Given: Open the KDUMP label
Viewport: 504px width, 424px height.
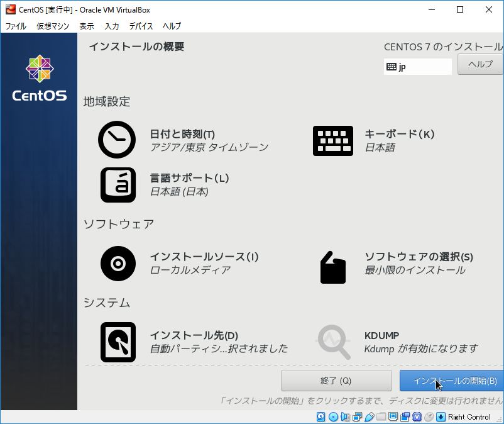Looking at the screenshot, I should click(381, 335).
